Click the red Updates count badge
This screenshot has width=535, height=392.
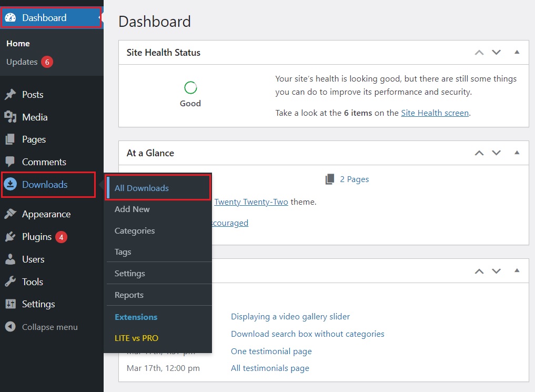click(47, 62)
